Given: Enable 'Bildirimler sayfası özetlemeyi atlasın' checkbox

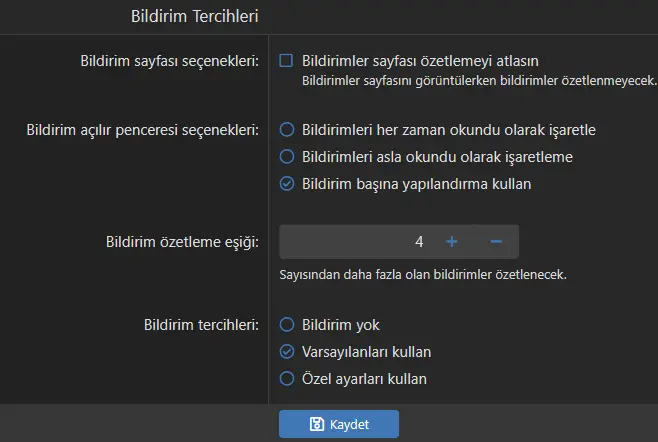Looking at the screenshot, I should tap(286, 61).
